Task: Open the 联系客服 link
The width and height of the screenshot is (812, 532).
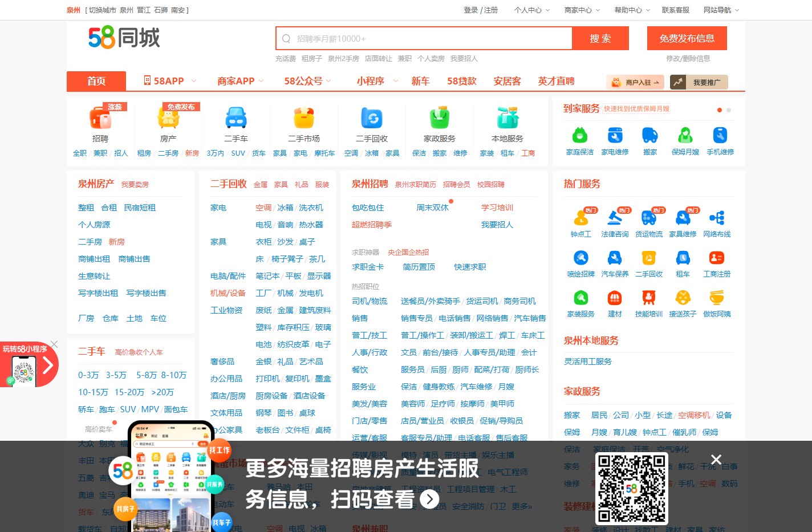Action: click(676, 10)
